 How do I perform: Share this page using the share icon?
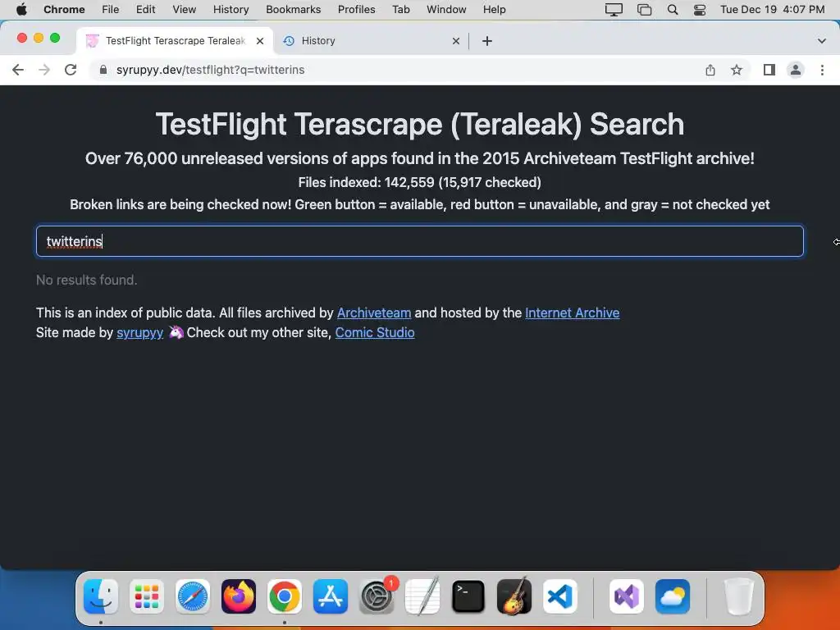[710, 70]
